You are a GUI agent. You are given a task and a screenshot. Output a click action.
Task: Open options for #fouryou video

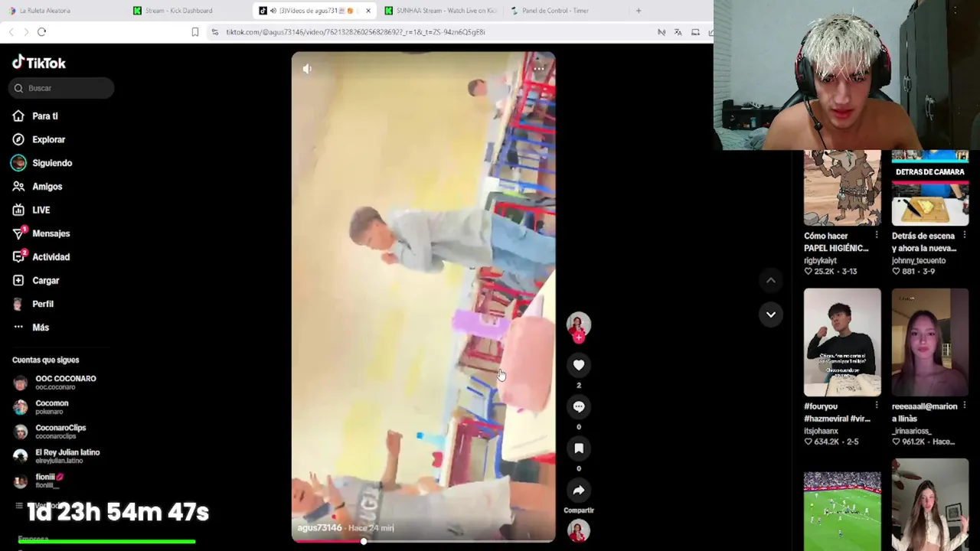(x=877, y=406)
